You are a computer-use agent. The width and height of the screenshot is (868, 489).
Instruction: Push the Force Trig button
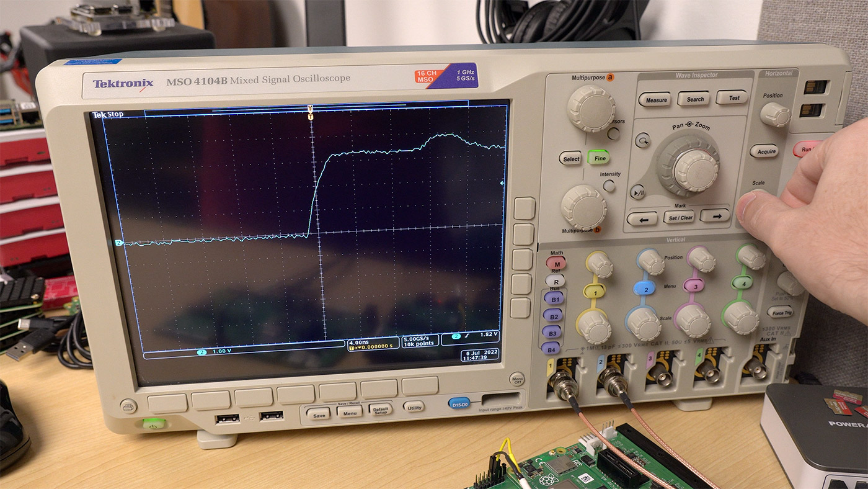coord(779,312)
